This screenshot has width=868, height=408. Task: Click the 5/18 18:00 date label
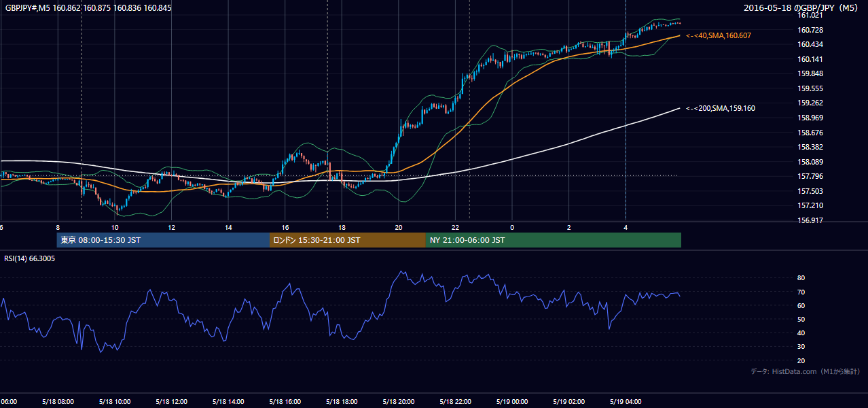[342, 401]
